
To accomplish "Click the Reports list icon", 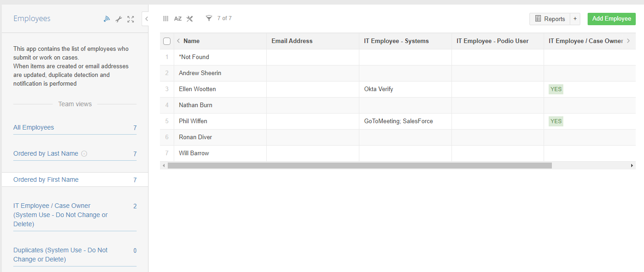I will 538,19.
